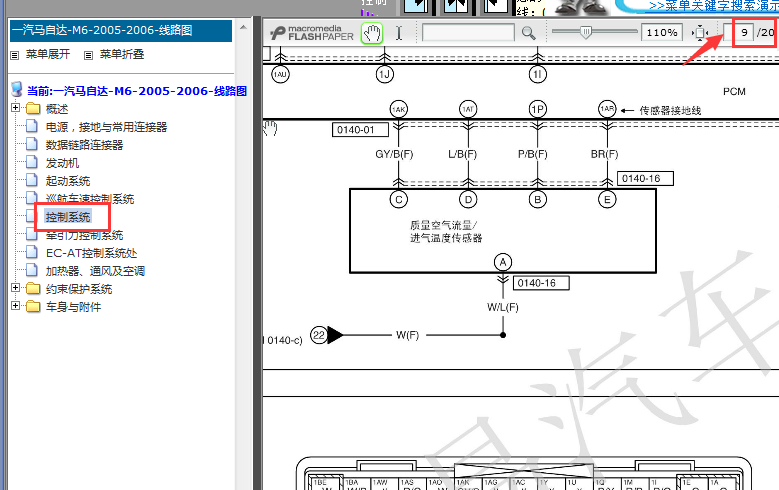Click PCM terminal 1P circle
This screenshot has height=490, width=779.
point(538,109)
